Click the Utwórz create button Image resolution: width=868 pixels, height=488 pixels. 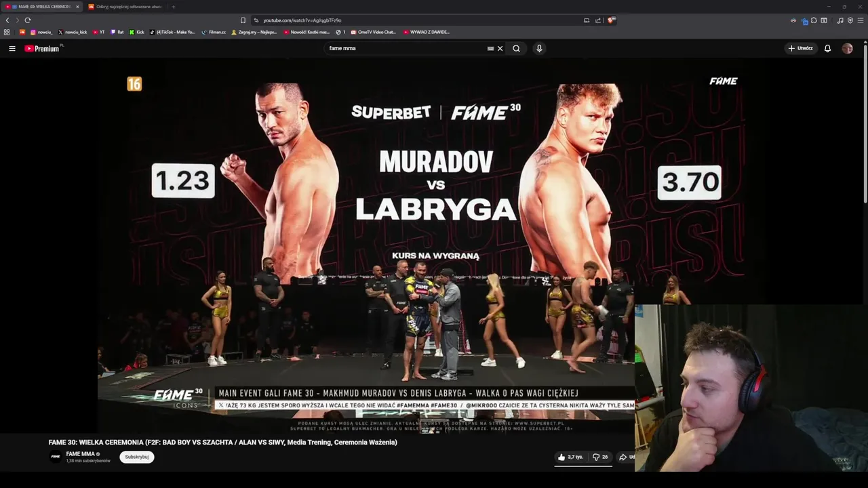[800, 48]
